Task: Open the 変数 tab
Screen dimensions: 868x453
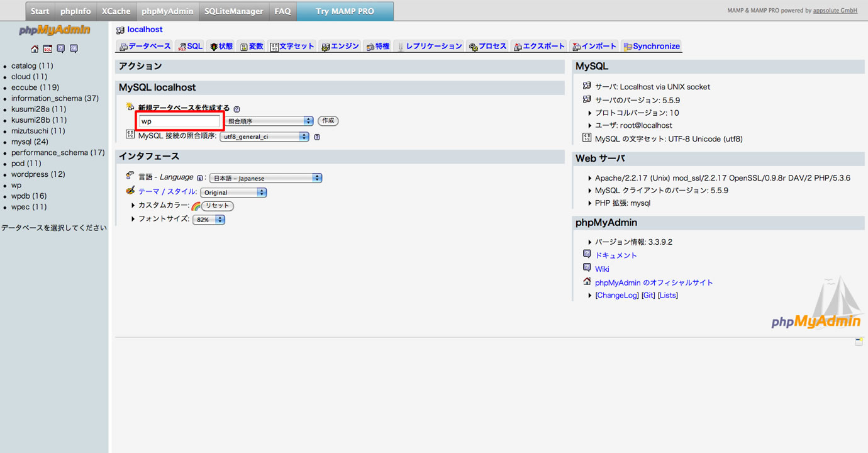Action: point(252,46)
